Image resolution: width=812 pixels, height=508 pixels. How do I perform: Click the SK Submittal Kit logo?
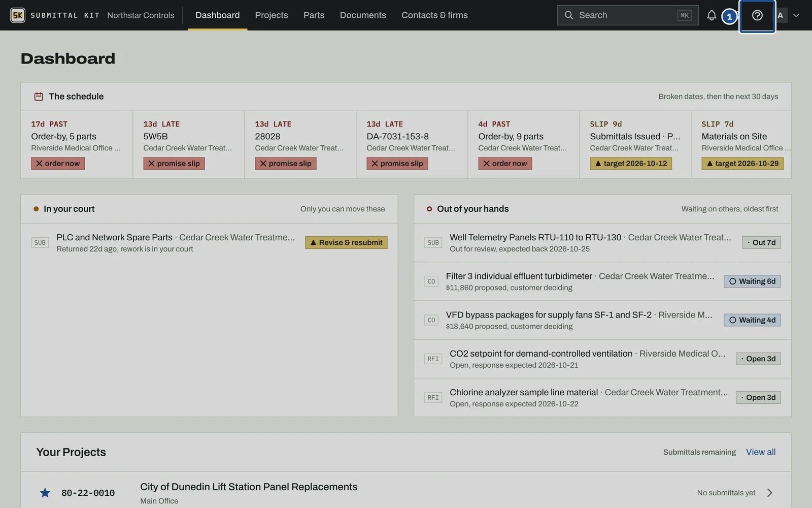coord(18,15)
